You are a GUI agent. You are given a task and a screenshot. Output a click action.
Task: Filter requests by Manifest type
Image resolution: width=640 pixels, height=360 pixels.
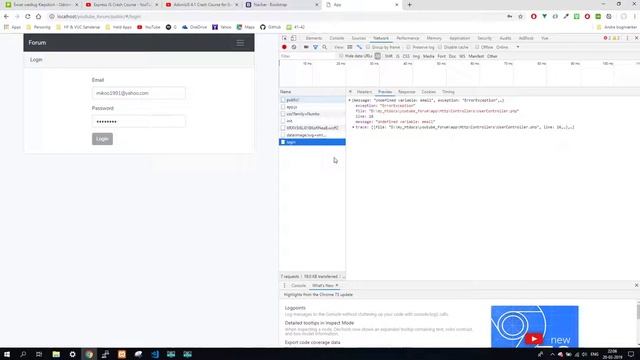476,56
